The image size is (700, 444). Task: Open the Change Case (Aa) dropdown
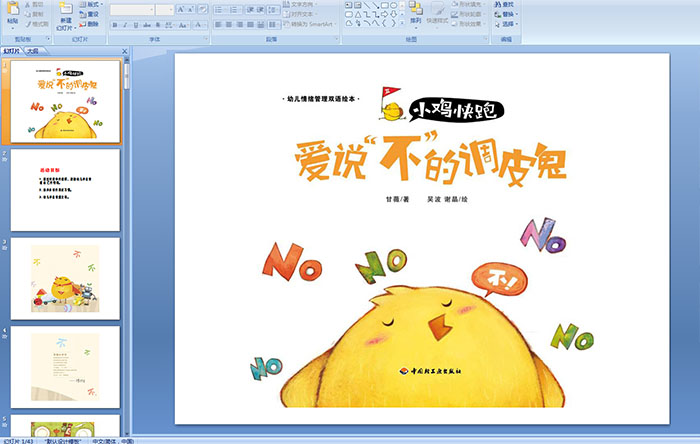pos(183,25)
